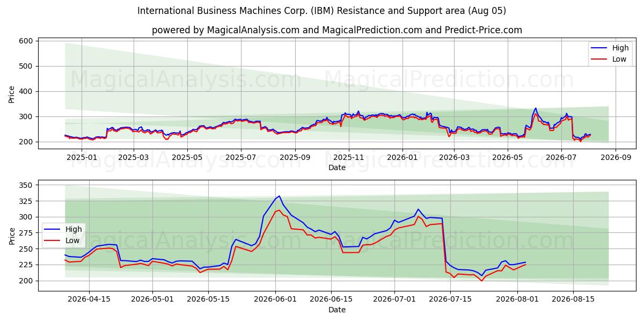Click the 'Price' axis title of the top chart

(x=12, y=94)
